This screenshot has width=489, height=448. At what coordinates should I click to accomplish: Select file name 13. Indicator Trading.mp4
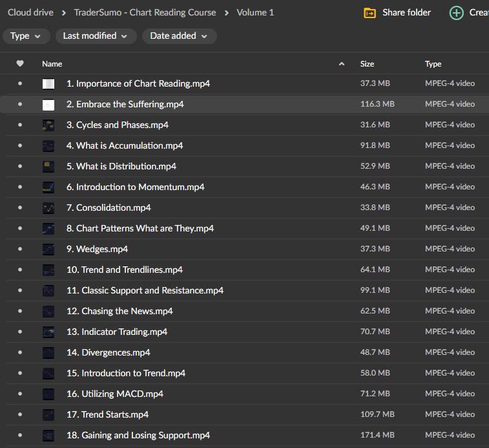(x=117, y=332)
